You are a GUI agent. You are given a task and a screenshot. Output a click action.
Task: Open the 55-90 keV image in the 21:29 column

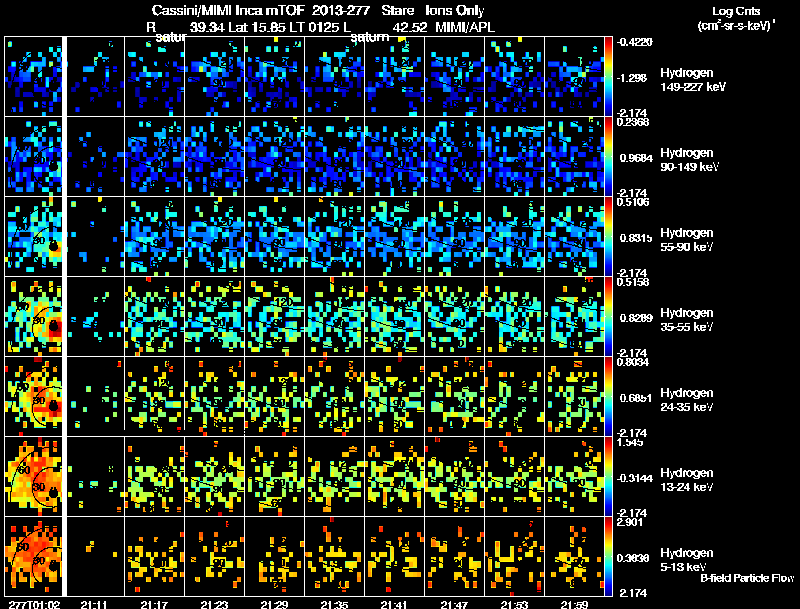(x=274, y=237)
